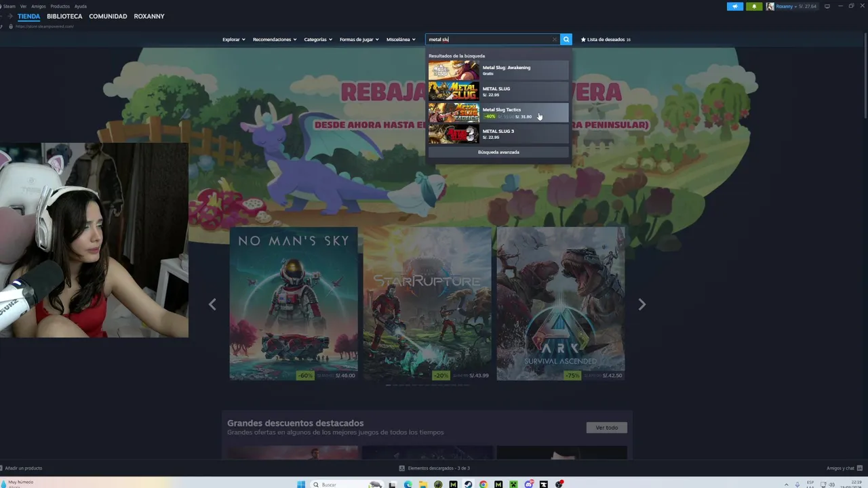Go to next carousel slide arrow
The width and height of the screenshot is (868, 488).
point(642,304)
